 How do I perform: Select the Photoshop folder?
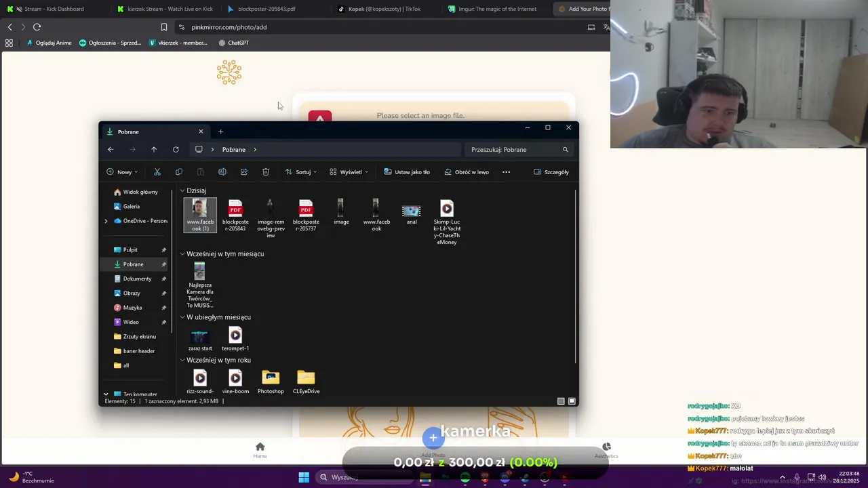tap(271, 382)
